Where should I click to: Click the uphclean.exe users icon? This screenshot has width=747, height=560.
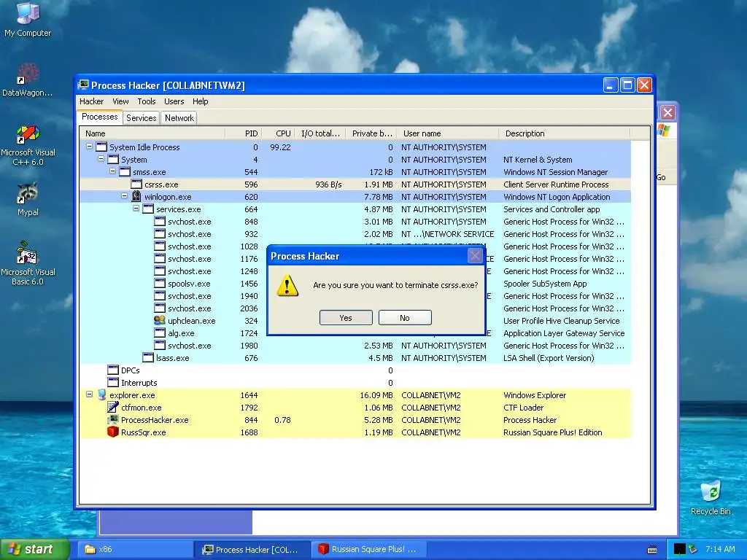[160, 321]
